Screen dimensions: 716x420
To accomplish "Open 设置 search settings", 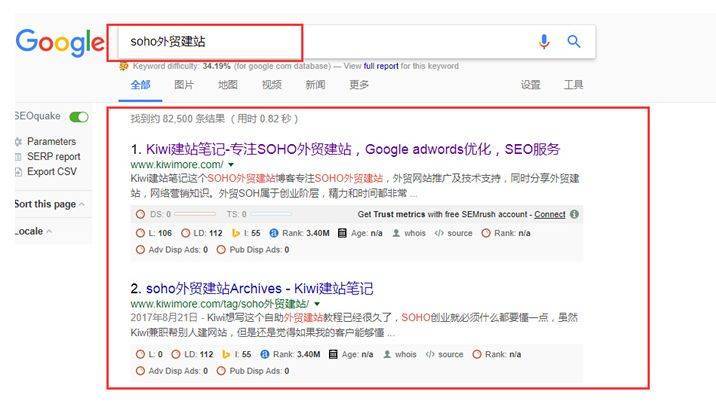I will (x=530, y=85).
